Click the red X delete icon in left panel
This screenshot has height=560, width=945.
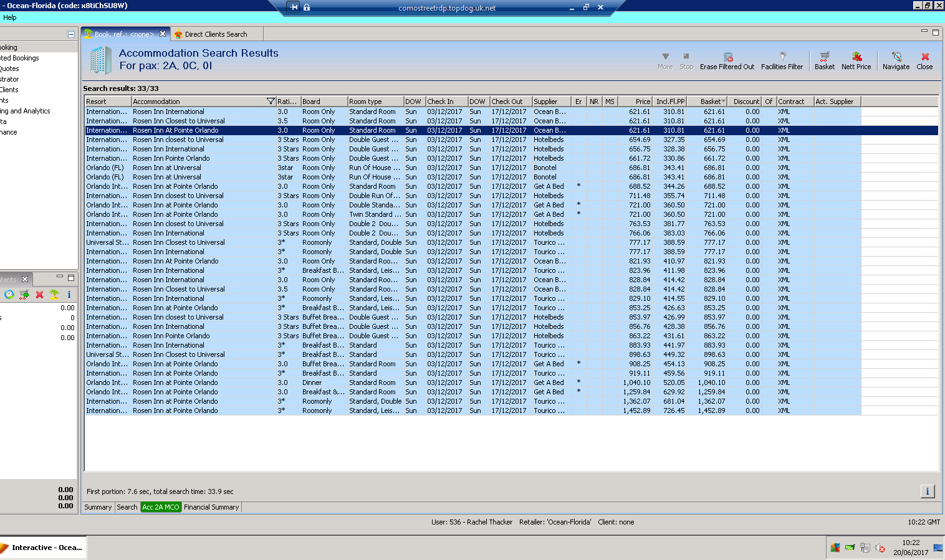[39, 295]
